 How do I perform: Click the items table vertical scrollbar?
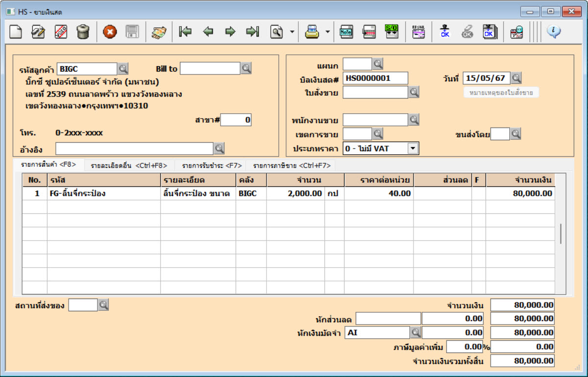point(561,234)
